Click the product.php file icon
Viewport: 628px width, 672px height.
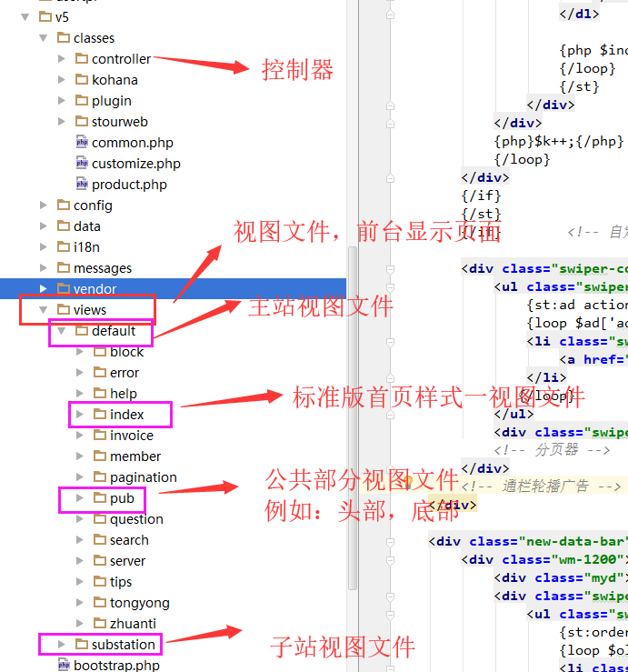(x=82, y=185)
